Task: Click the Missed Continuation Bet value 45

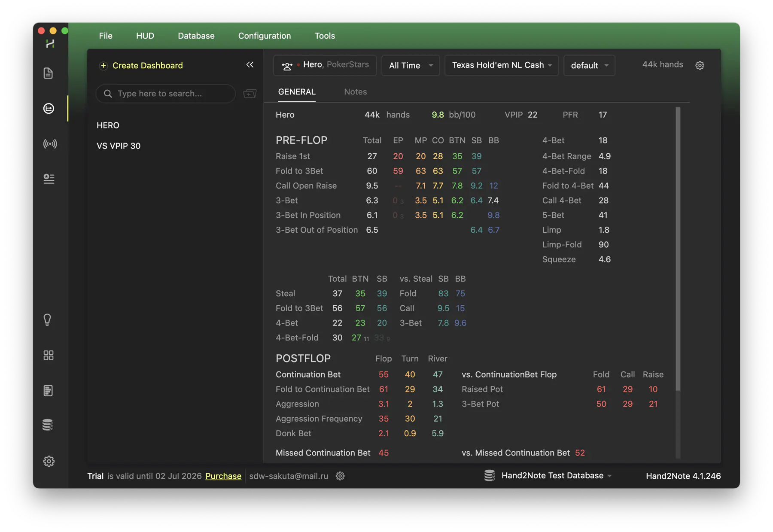Action: (x=383, y=453)
